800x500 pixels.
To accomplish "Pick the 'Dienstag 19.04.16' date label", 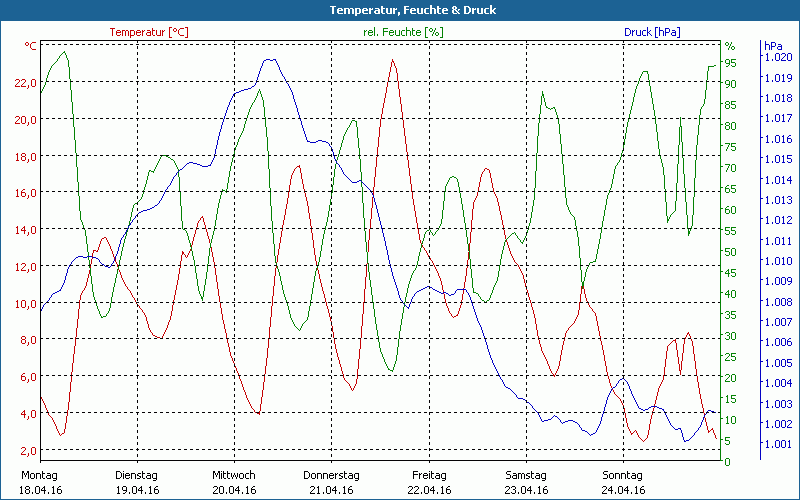I will coord(137,482).
